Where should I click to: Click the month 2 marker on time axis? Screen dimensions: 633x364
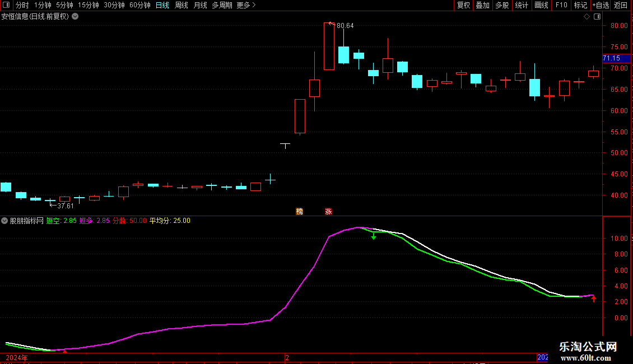[x=287, y=358]
